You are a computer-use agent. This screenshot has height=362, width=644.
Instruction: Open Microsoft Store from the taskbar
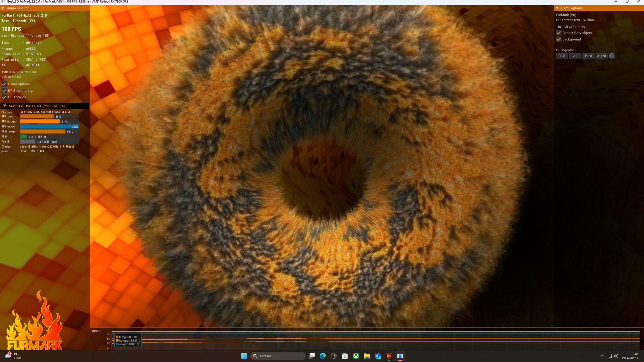tap(345, 356)
